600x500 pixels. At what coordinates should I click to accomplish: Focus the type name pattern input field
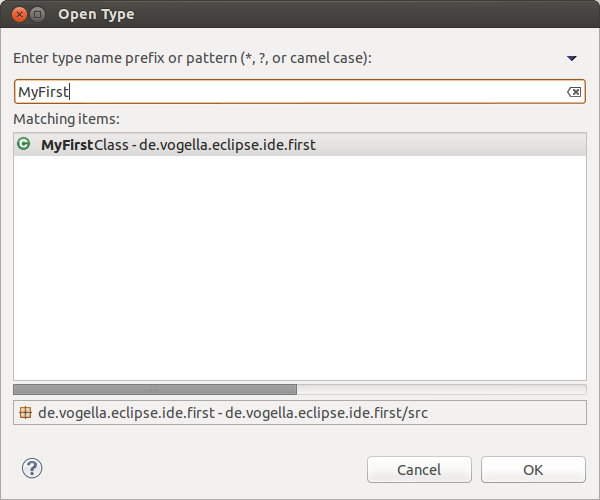tap(300, 92)
